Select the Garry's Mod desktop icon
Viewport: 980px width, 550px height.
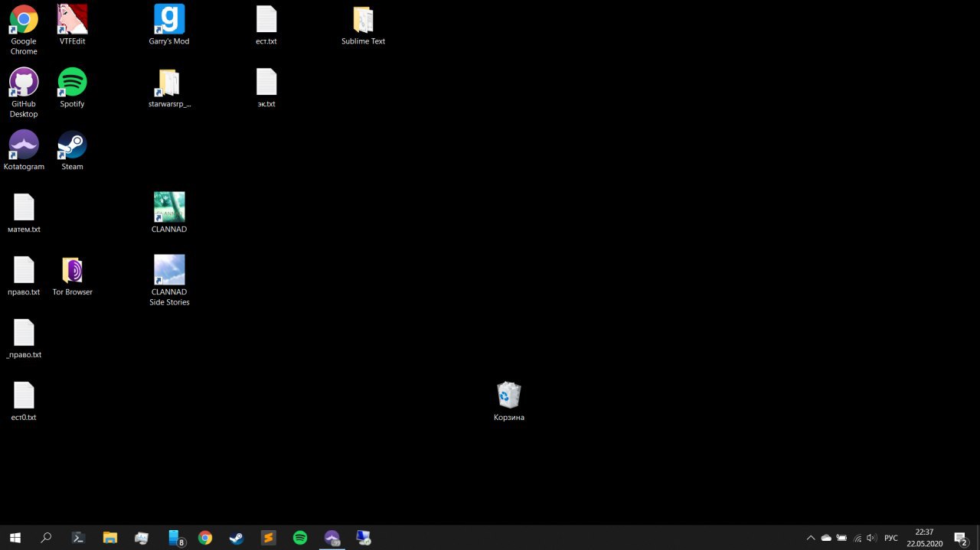tap(169, 24)
